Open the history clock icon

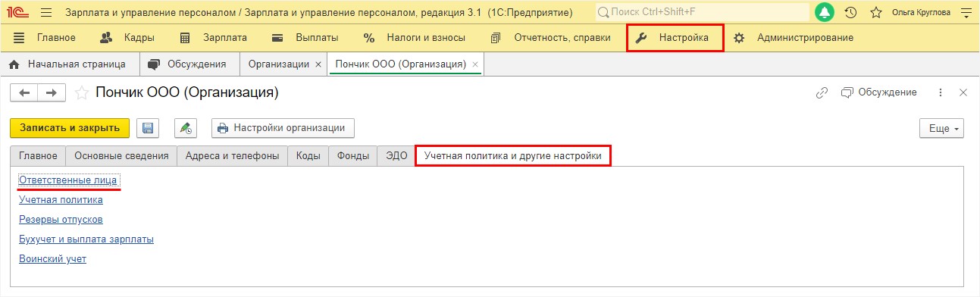pos(850,13)
